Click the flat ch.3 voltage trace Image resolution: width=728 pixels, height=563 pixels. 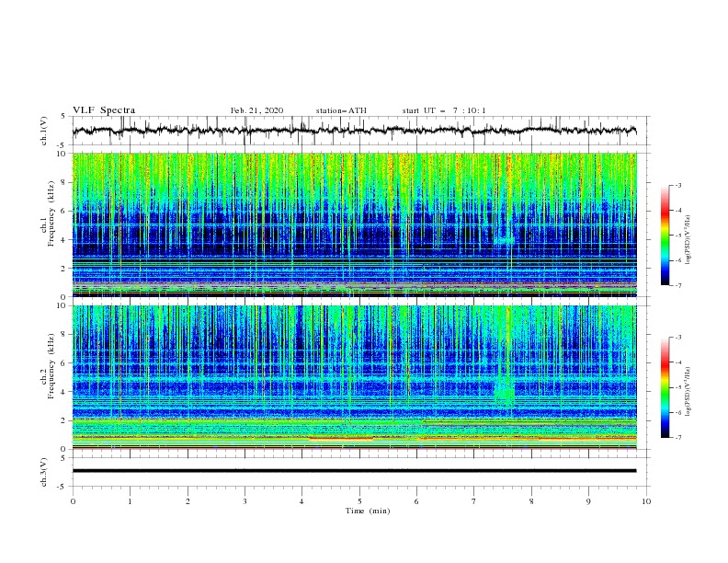tap(354, 471)
